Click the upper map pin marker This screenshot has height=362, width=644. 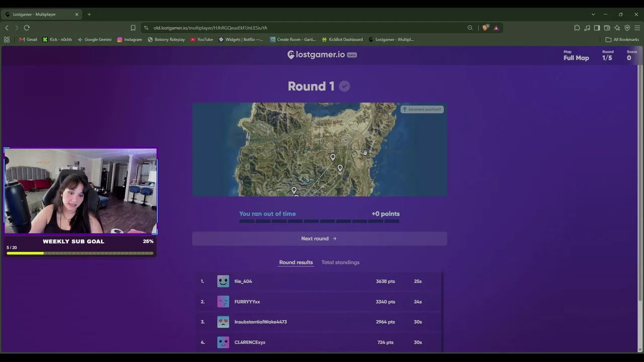(x=333, y=157)
